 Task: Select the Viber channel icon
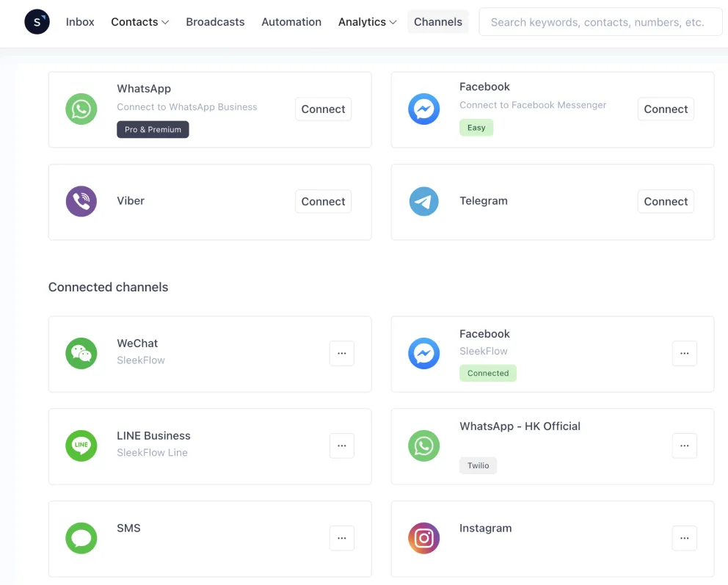tap(81, 201)
